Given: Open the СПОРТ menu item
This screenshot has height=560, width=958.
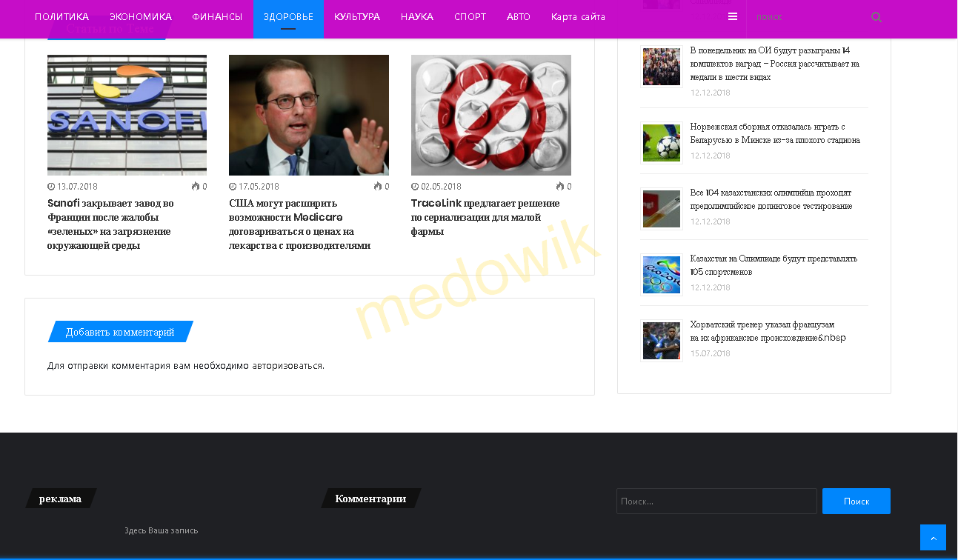Looking at the screenshot, I should tap(470, 16).
